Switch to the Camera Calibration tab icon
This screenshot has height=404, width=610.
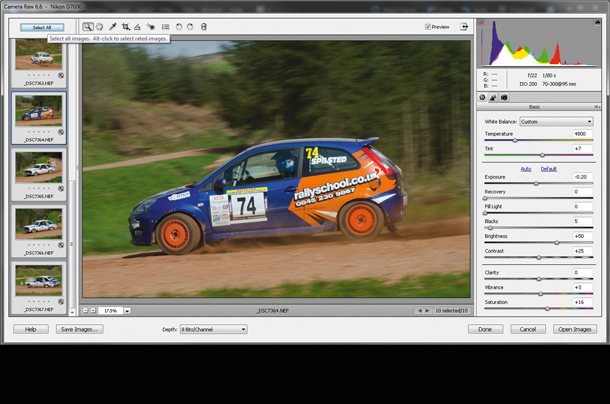tap(504, 97)
